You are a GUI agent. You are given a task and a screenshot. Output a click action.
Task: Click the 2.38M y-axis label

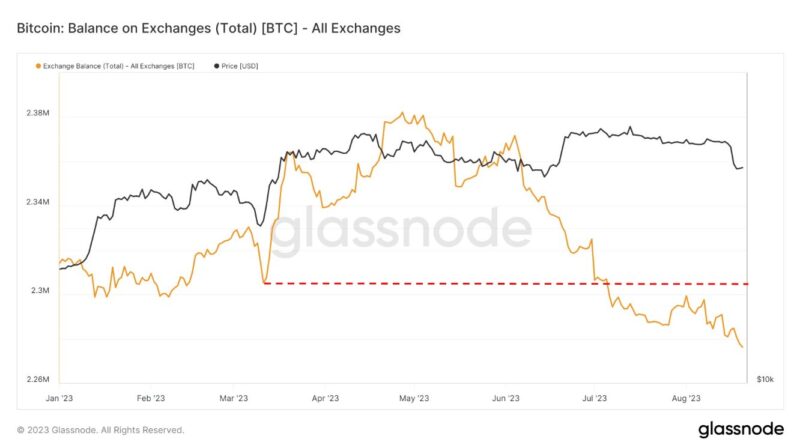tap(37, 115)
